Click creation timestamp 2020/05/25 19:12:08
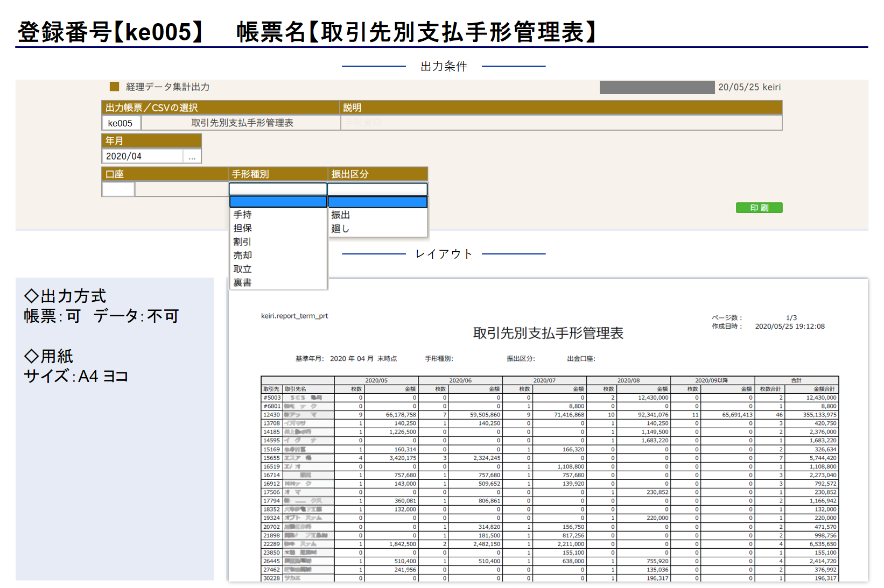884x588 pixels. click(790, 326)
